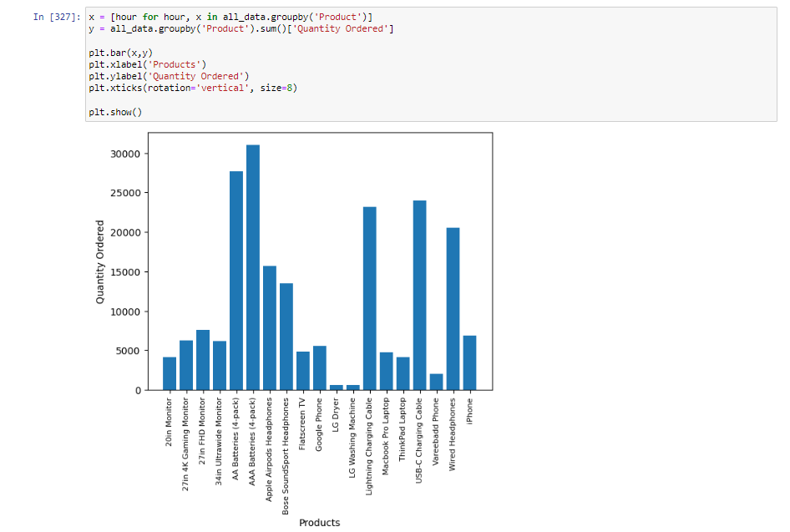The height and width of the screenshot is (532, 790).
Task: Click the LG Washing Machine tick label
Action: (x=352, y=438)
